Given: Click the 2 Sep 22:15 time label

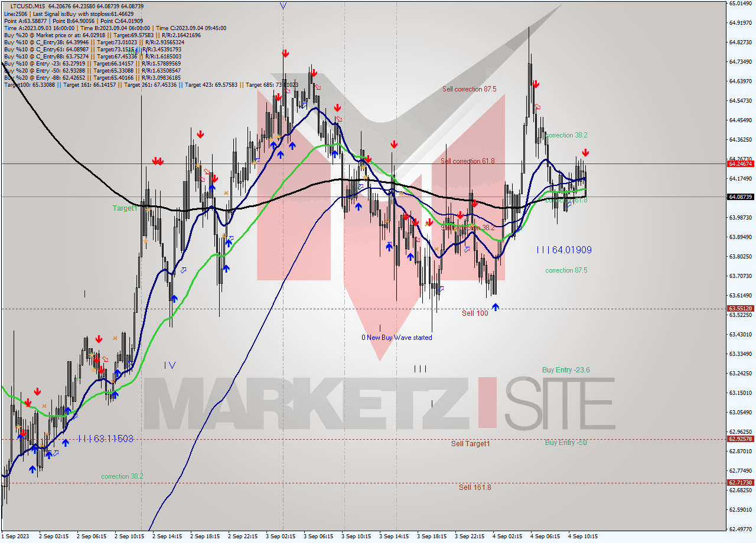Looking at the screenshot, I should [x=243, y=537].
